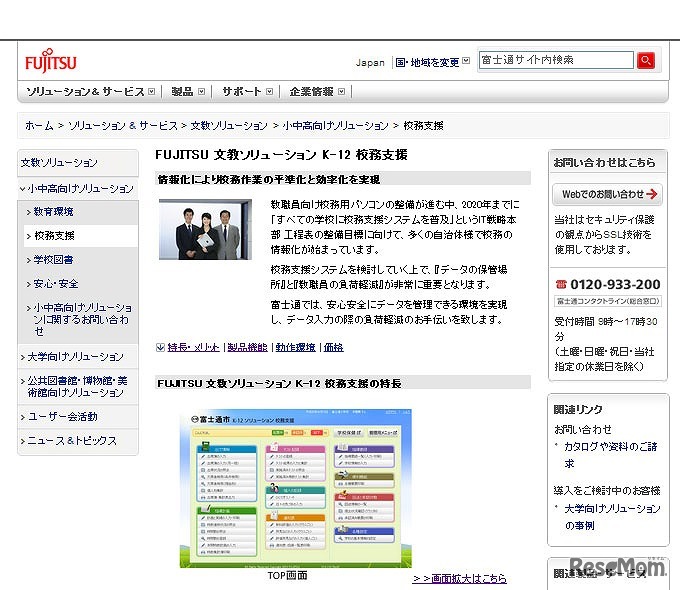Click phone number 0120-933-200

point(615,285)
